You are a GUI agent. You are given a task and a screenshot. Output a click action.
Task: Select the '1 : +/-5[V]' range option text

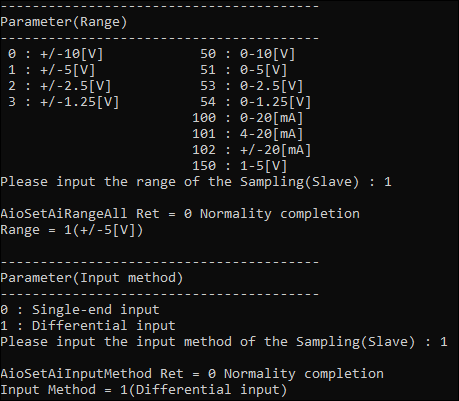tap(52, 70)
